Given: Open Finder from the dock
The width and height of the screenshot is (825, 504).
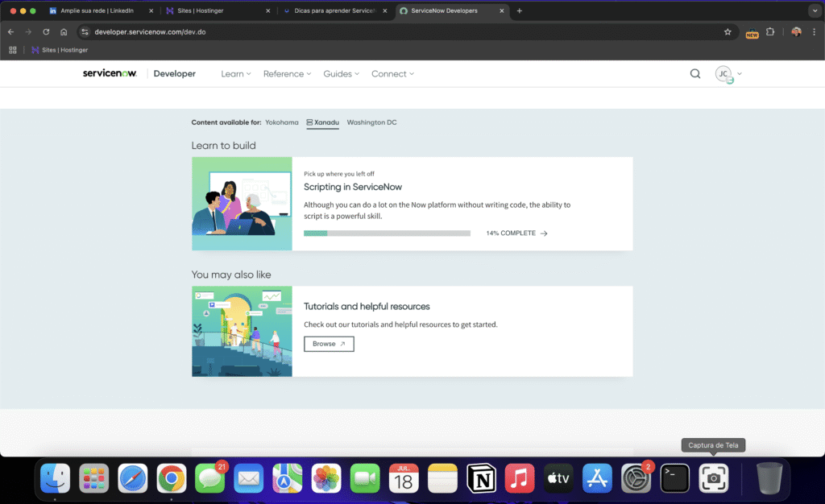Looking at the screenshot, I should (56, 478).
